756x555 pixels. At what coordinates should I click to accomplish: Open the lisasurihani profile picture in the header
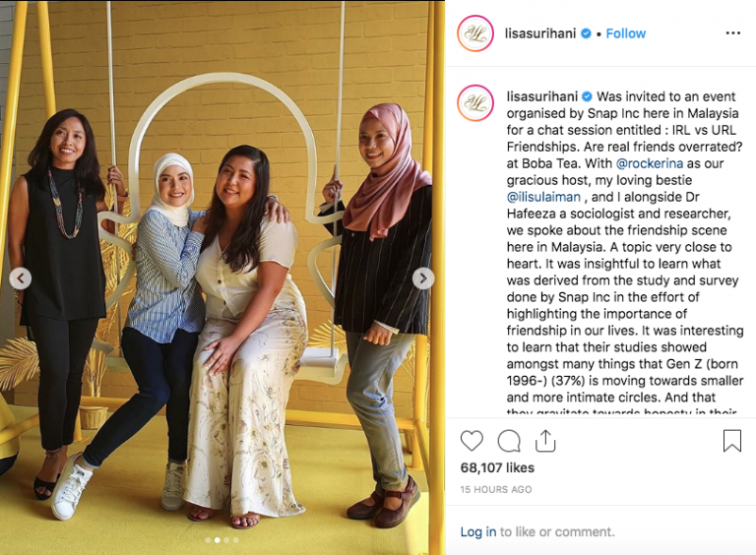[x=475, y=33]
